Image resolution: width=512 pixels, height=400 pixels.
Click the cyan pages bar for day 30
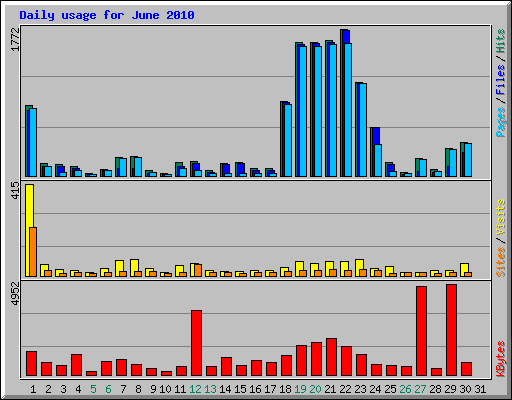coord(468,160)
